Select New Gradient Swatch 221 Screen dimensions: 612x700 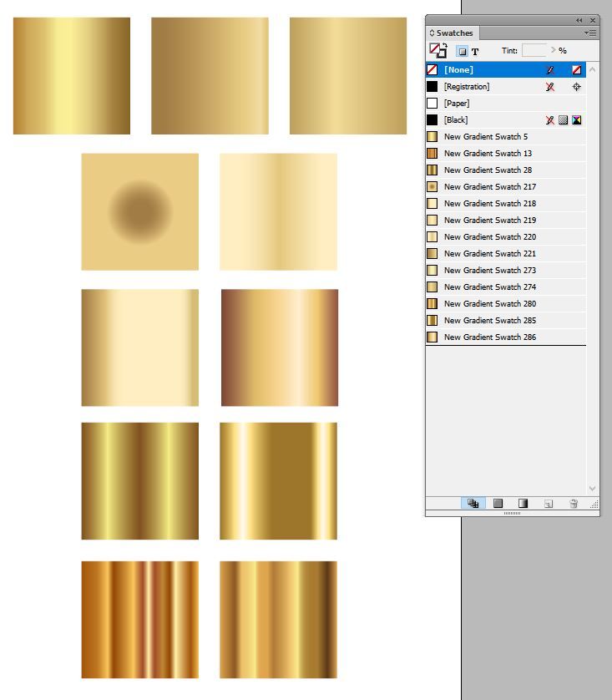506,254
